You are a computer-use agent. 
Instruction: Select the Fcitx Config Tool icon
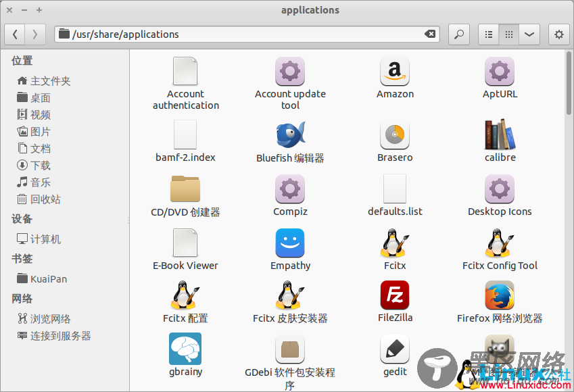[500, 243]
